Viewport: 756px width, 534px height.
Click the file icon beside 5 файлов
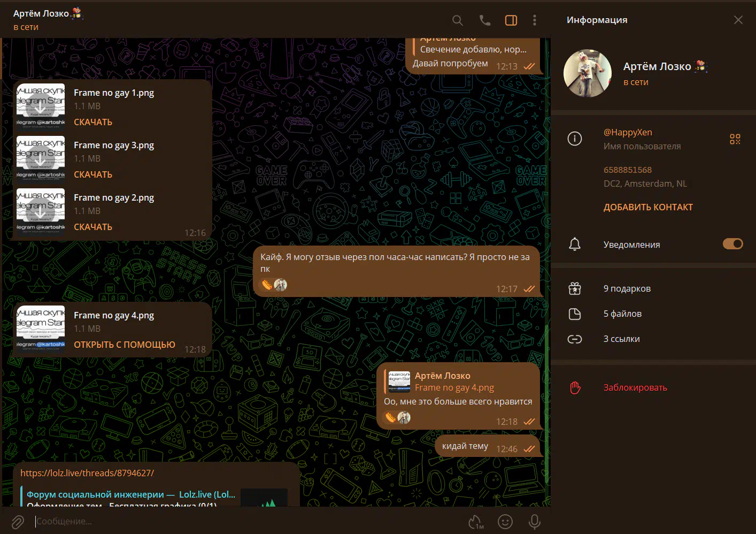tap(575, 314)
